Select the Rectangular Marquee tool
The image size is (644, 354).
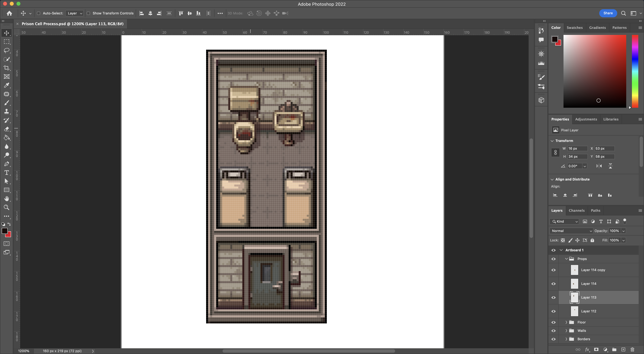(x=7, y=42)
